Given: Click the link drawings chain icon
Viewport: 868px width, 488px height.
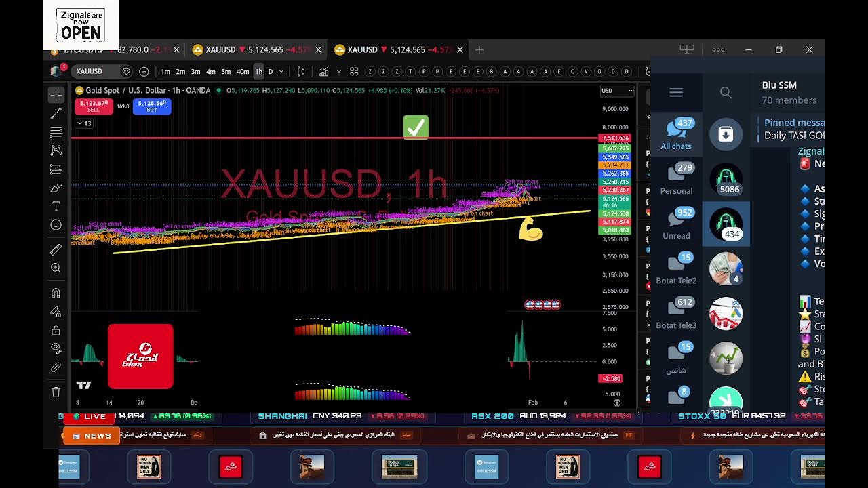Looking at the screenshot, I should 56,367.
